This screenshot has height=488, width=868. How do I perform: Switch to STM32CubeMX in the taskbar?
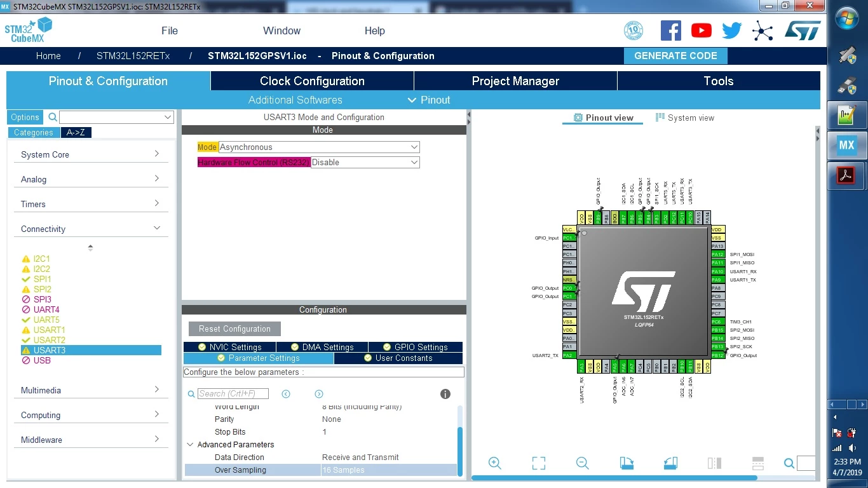coord(846,145)
